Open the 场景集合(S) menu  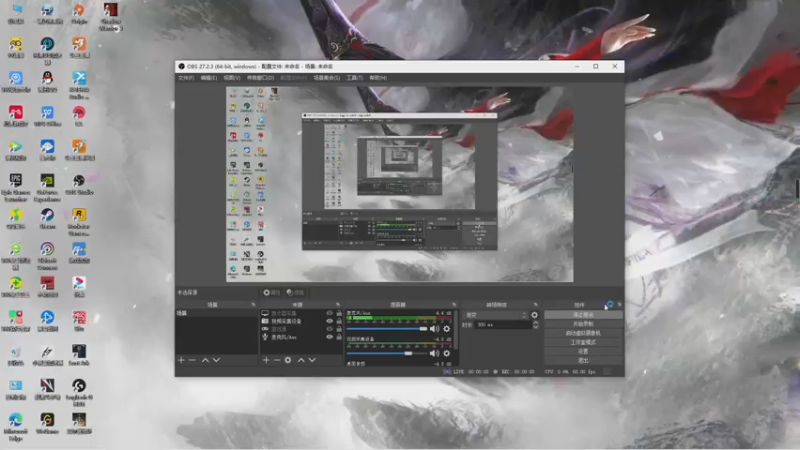click(327, 78)
